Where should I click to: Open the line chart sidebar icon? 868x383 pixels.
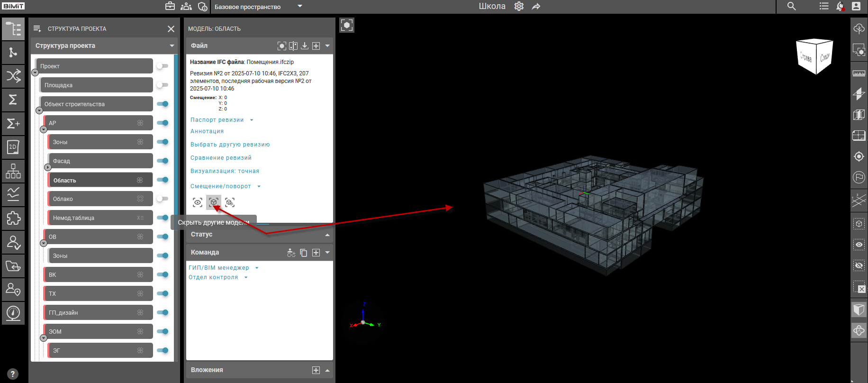click(13, 194)
